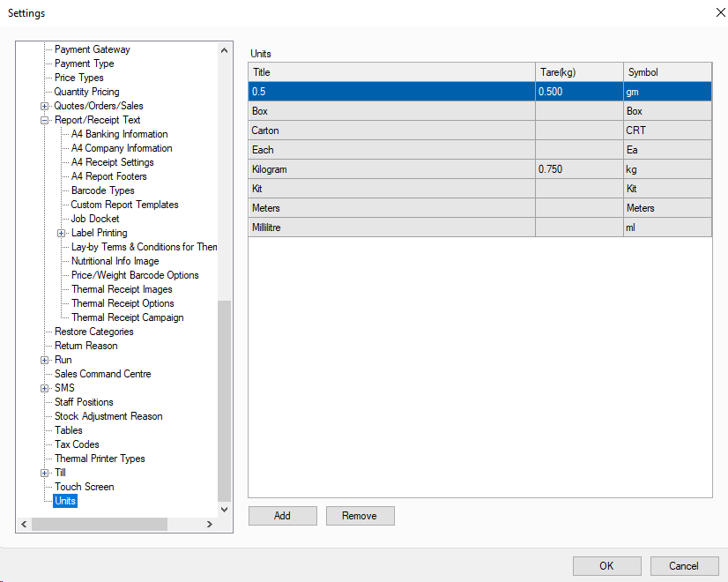
Task: Open Price/Weight Barcode Options
Action: click(135, 275)
